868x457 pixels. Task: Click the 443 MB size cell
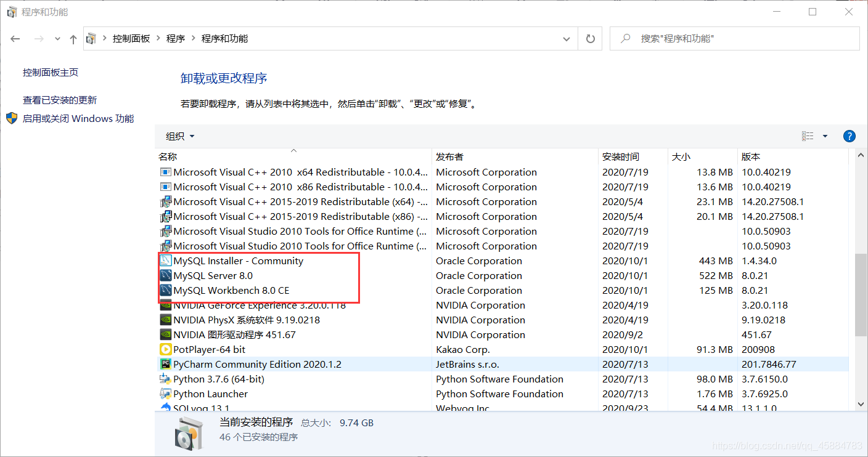(716, 261)
